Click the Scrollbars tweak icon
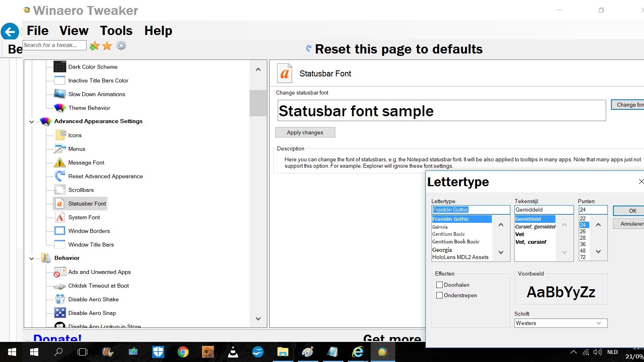This screenshot has width=644, height=362. 60,190
